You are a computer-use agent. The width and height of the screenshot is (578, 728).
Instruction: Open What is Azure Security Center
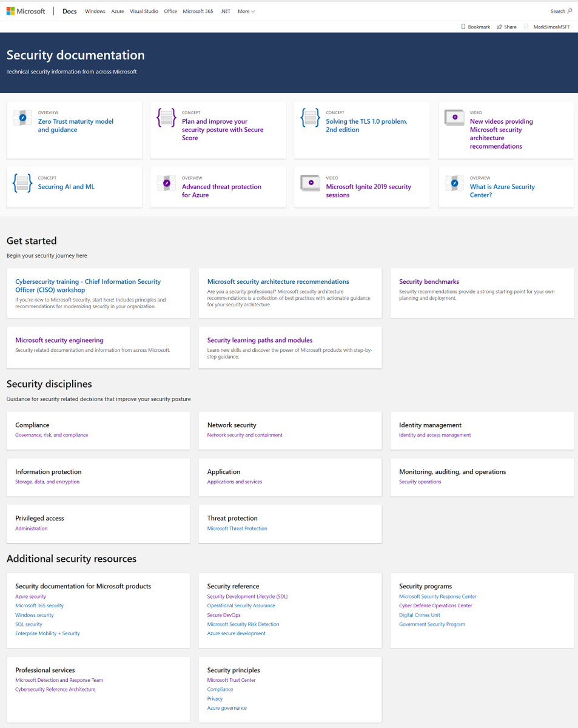[502, 191]
